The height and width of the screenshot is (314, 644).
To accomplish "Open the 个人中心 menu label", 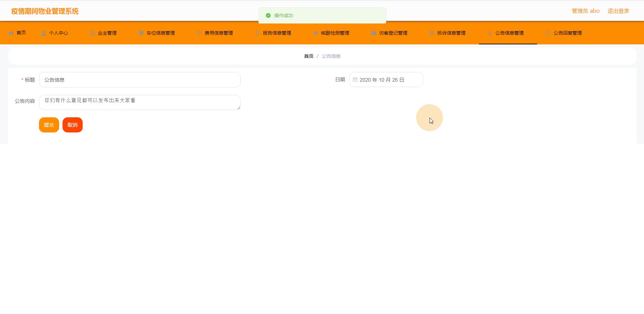I will click(58, 33).
